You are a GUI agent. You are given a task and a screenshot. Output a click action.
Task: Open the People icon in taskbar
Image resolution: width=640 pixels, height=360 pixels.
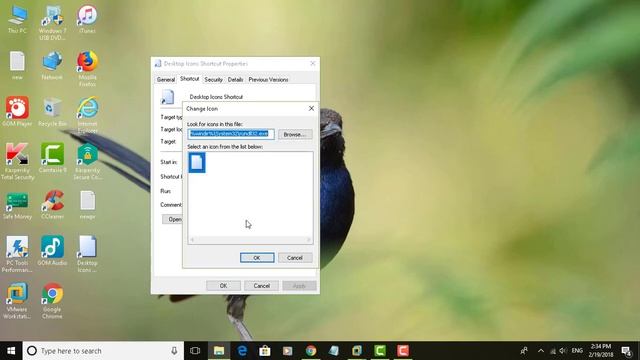tap(524, 351)
